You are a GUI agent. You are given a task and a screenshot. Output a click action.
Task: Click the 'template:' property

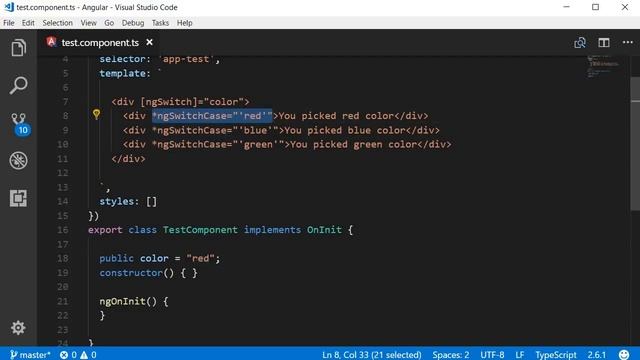point(125,73)
